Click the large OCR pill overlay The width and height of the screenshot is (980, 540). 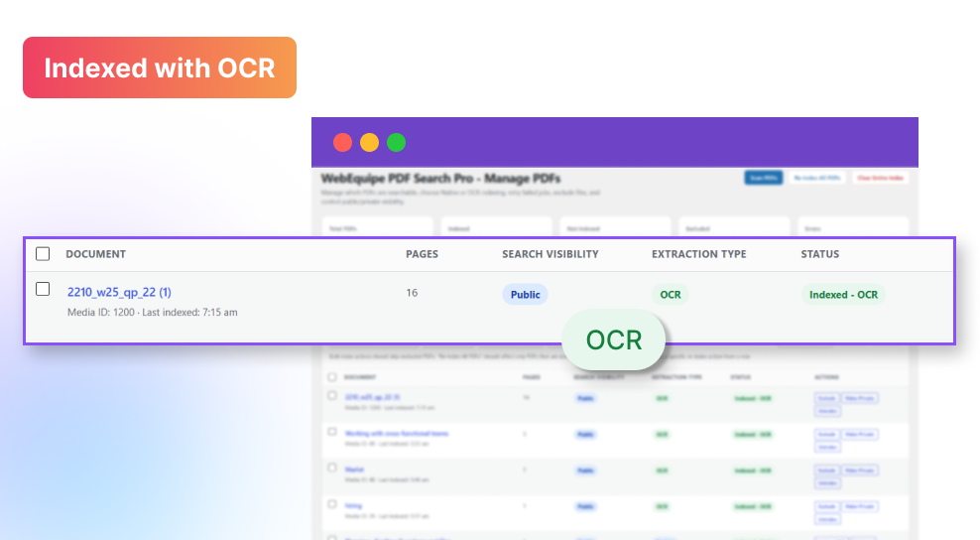[x=614, y=339]
